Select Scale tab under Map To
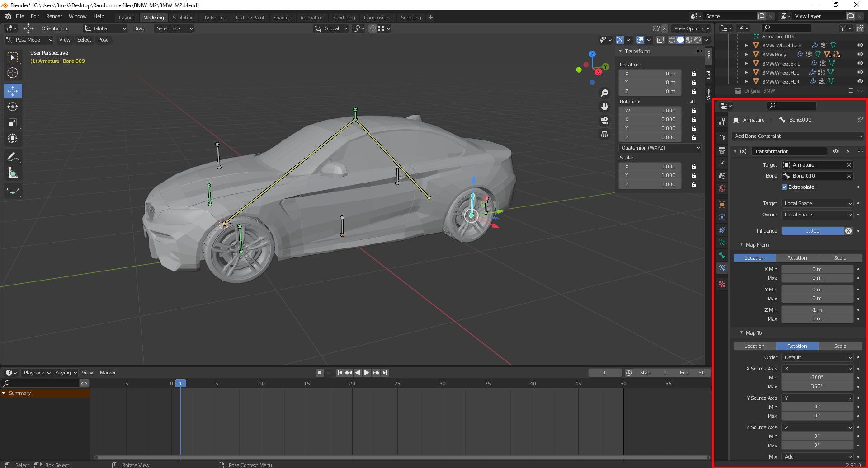Image resolution: width=868 pixels, height=468 pixels. click(840, 346)
